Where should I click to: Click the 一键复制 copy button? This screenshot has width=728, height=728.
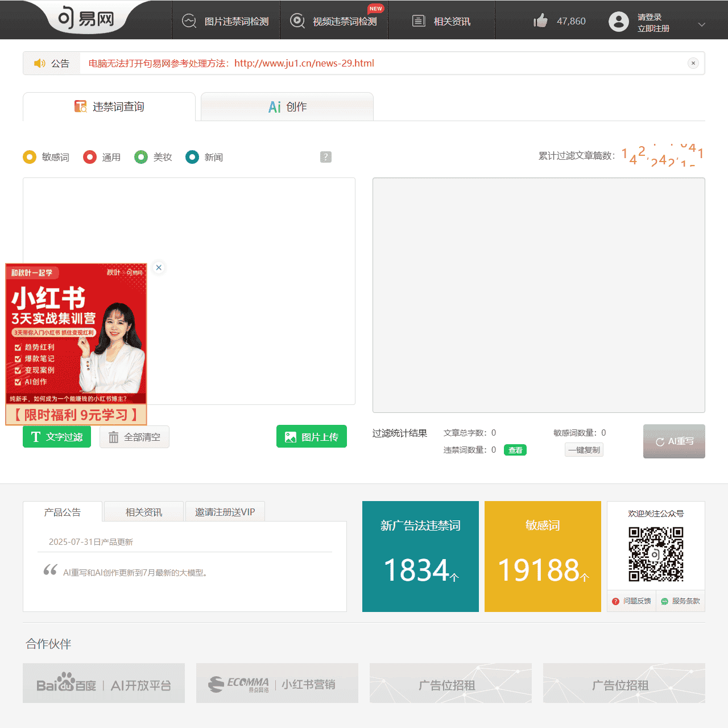584,449
